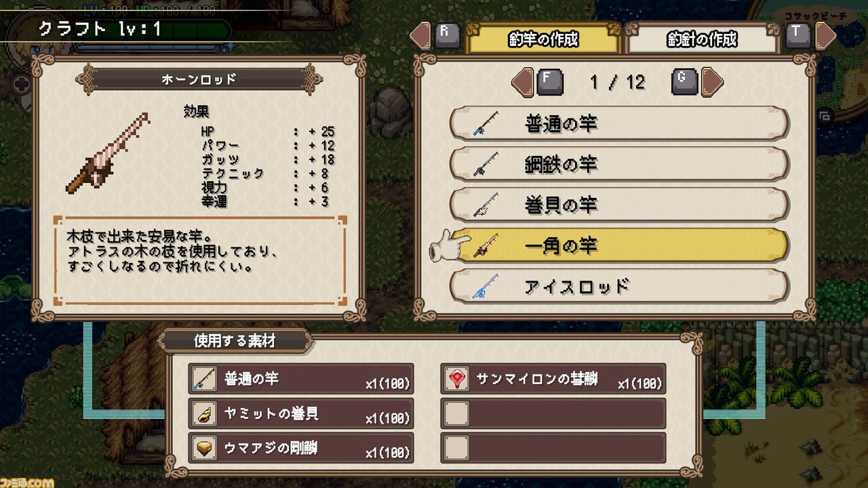Screen dimensions: 868x488
Task: Switch to the 釣針の作成 tab
Action: [x=702, y=39]
